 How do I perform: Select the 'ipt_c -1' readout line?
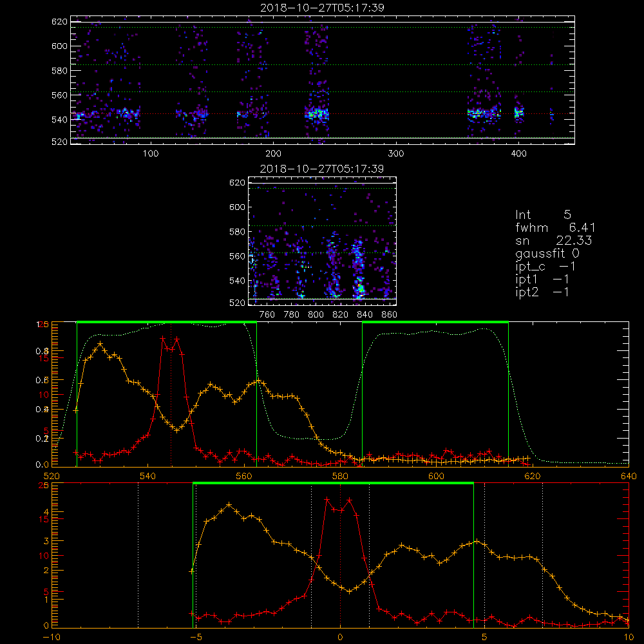click(545, 267)
